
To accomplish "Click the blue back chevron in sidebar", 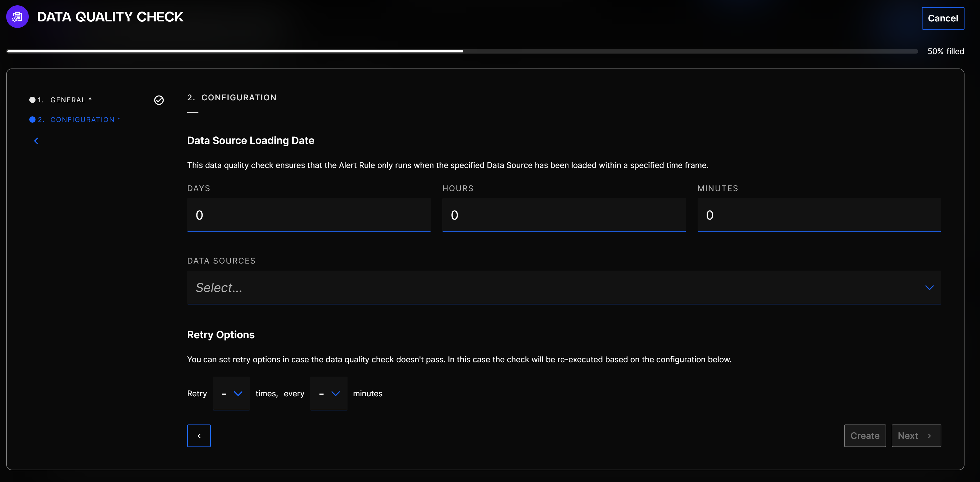I will (36, 141).
